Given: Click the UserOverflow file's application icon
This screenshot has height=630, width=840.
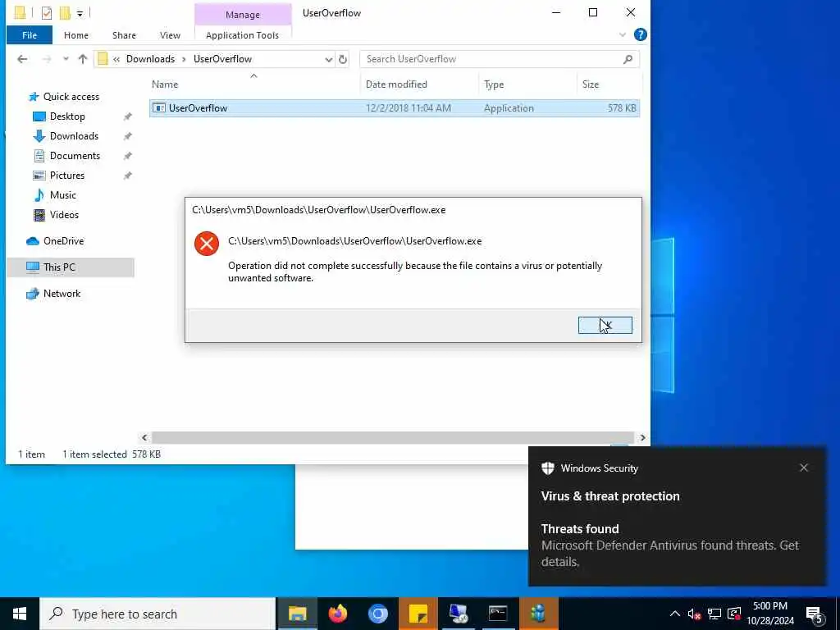Looking at the screenshot, I should point(158,107).
